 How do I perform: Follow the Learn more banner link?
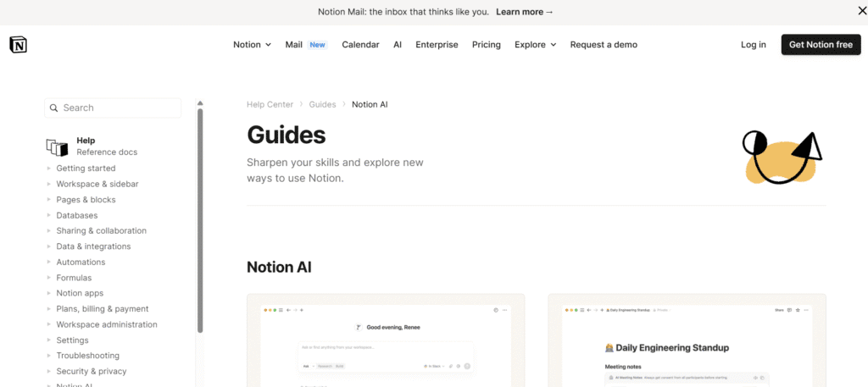(524, 12)
